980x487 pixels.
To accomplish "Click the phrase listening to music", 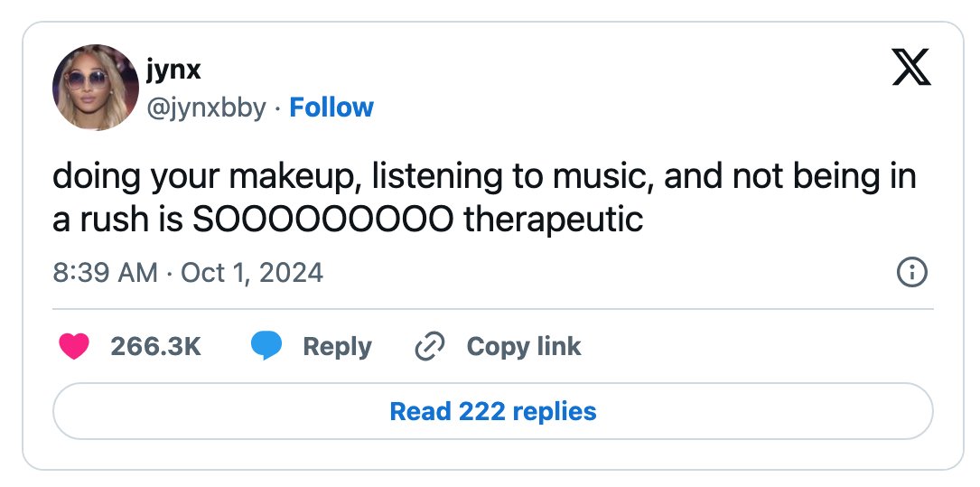I will 509,177.
